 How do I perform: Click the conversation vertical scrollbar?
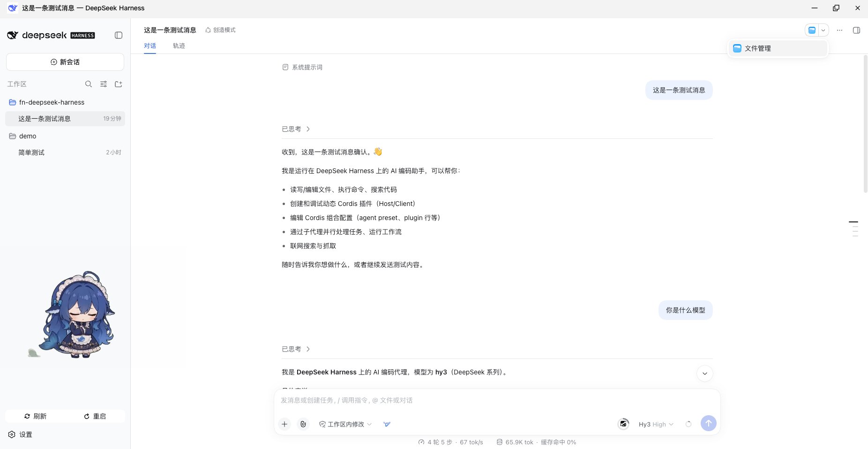click(865, 124)
